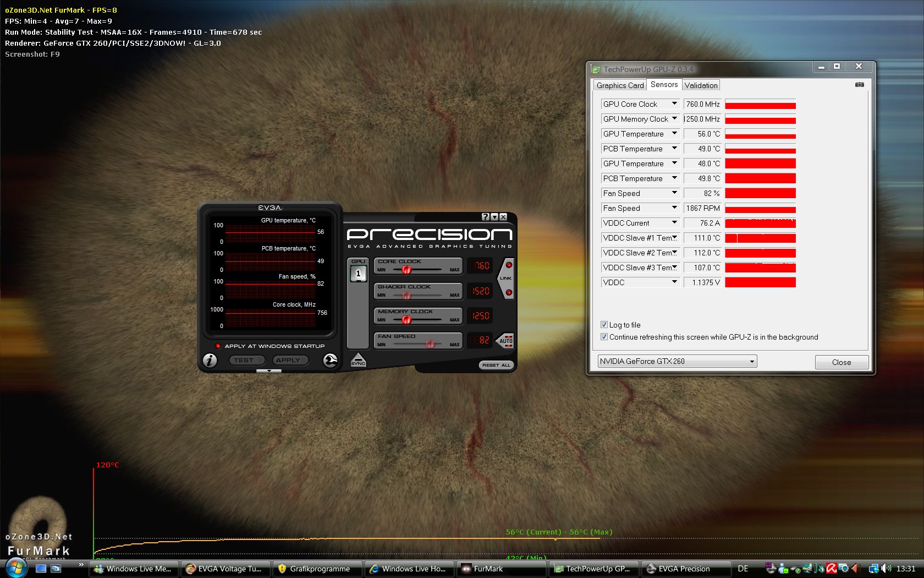Expand VDDC Slave #3 Temp dropdown
924x578 pixels.
coord(674,267)
